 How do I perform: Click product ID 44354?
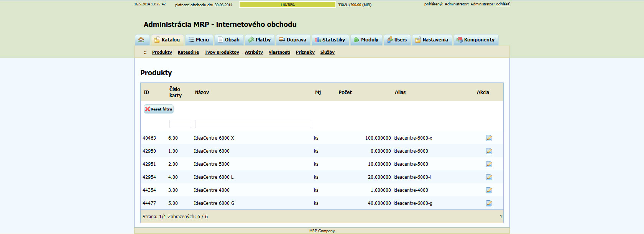(149, 190)
